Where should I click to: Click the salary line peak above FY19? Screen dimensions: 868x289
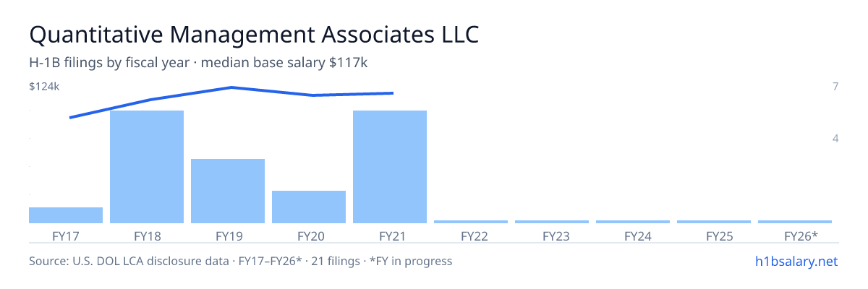231,87
